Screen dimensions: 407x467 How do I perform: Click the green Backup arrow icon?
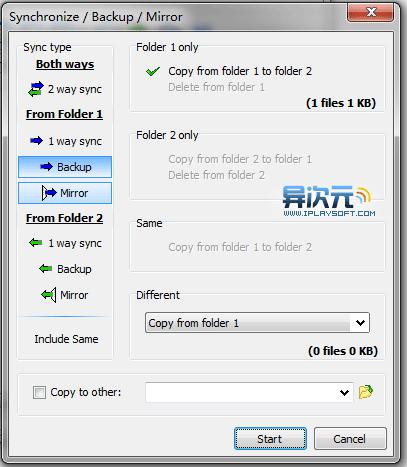coord(45,268)
